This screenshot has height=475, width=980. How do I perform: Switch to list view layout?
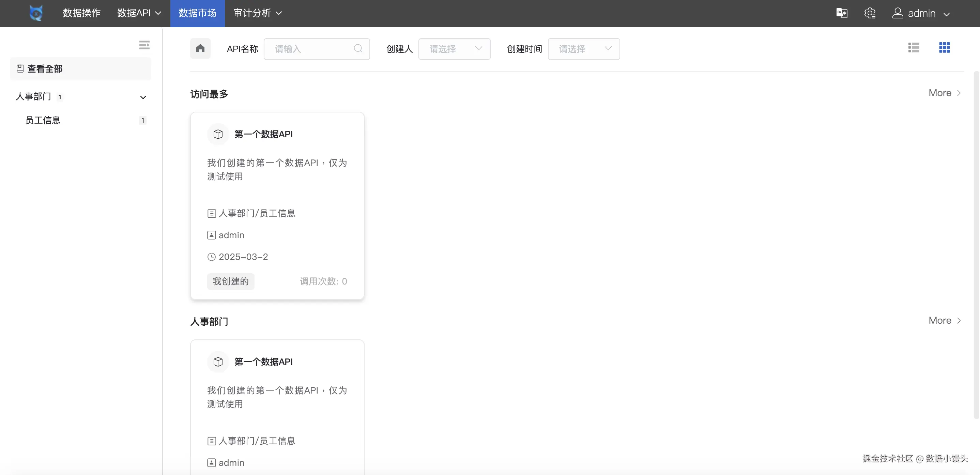coord(914,48)
